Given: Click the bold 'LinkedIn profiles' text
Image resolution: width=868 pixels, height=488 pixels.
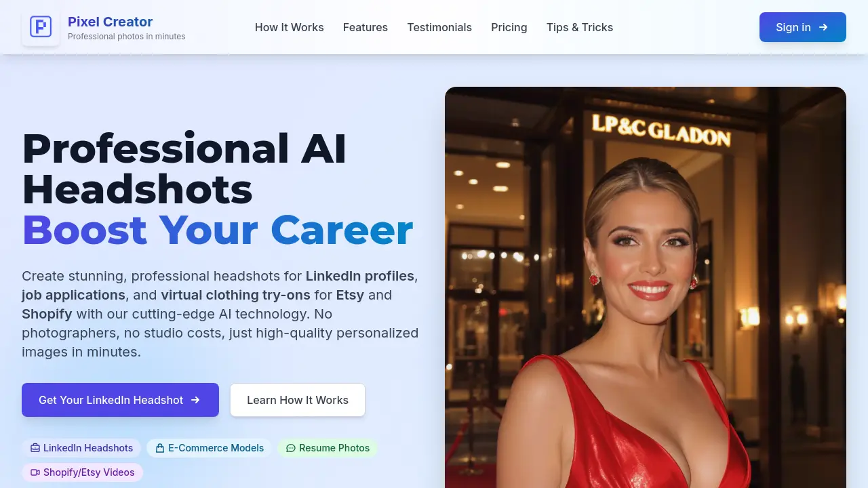Looking at the screenshot, I should [360, 276].
